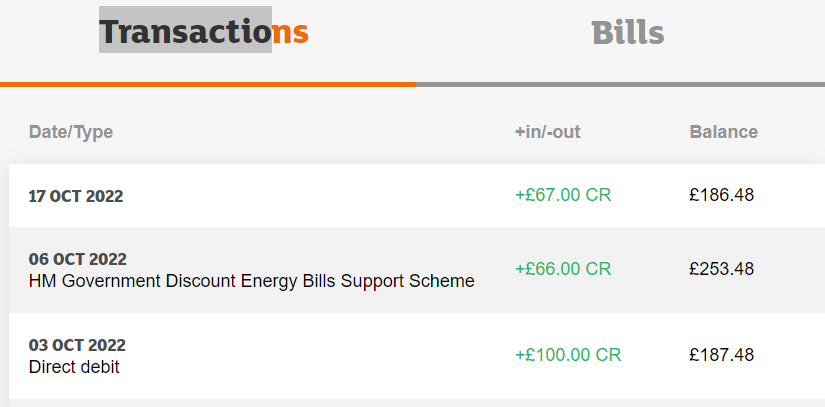The height and width of the screenshot is (407, 825).
Task: Click the orange underline beneath Transactions
Action: pos(207,84)
